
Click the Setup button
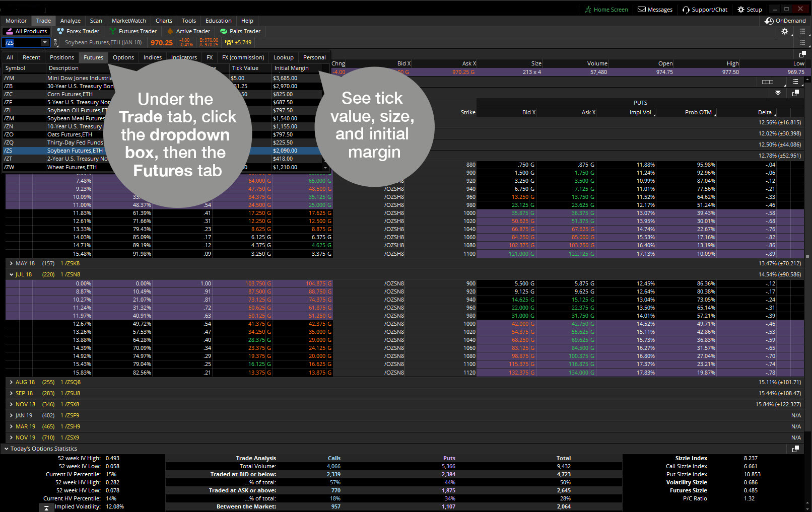coord(750,9)
